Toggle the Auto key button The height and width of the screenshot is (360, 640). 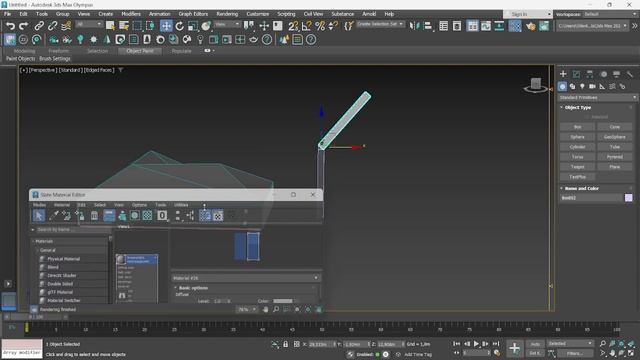535,344
